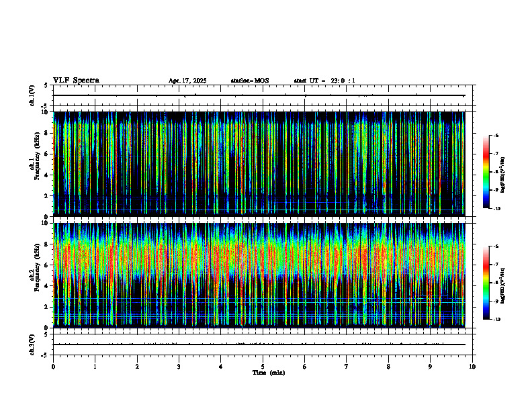Click the "-9" label on ch.2 colorbar

[x=496, y=301]
